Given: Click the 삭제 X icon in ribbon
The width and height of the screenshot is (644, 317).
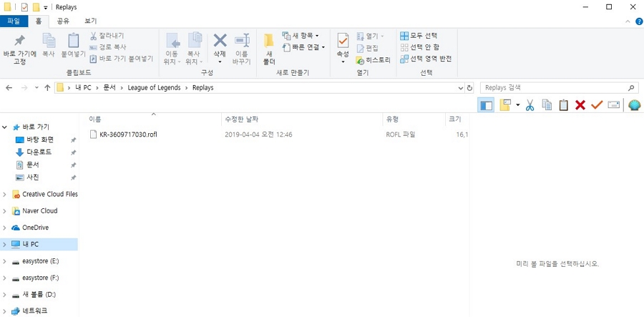Looking at the screenshot, I should 220,40.
